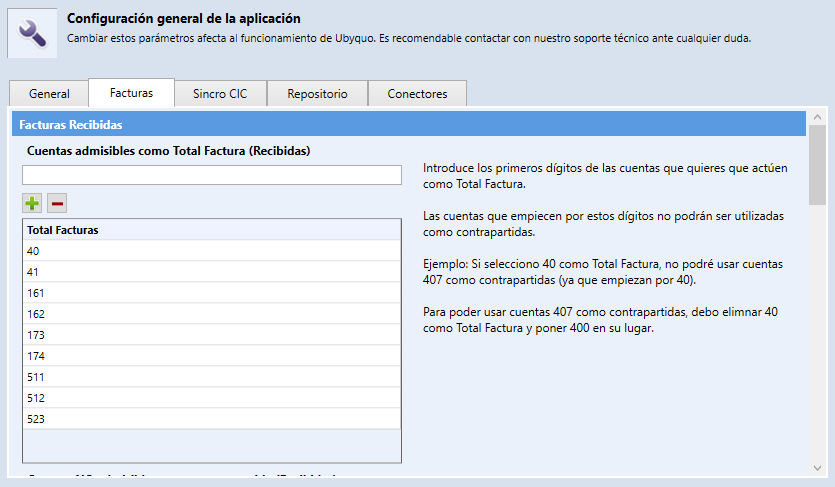Select the row with account 174
The image size is (835, 487).
coord(211,356)
